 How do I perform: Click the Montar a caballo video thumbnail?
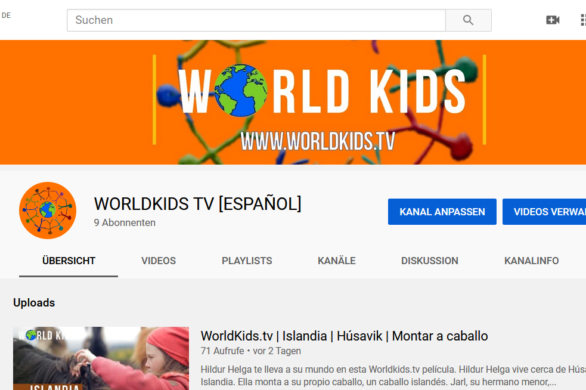tap(101, 359)
